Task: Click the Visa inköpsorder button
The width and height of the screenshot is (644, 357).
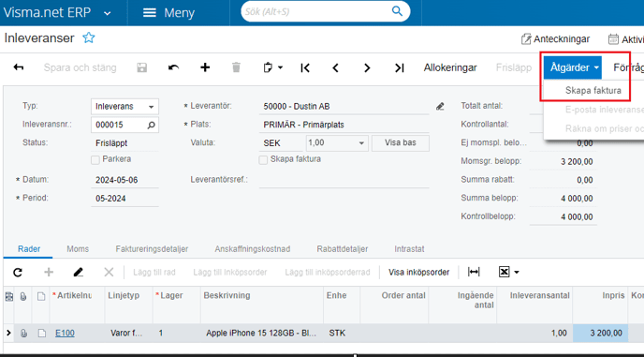Action: tap(419, 273)
